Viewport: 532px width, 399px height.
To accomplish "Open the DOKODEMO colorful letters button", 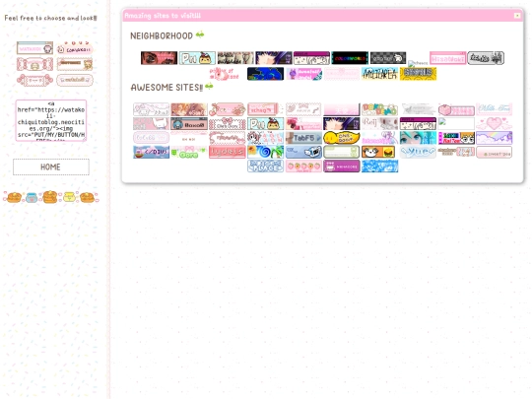I will 379,109.
